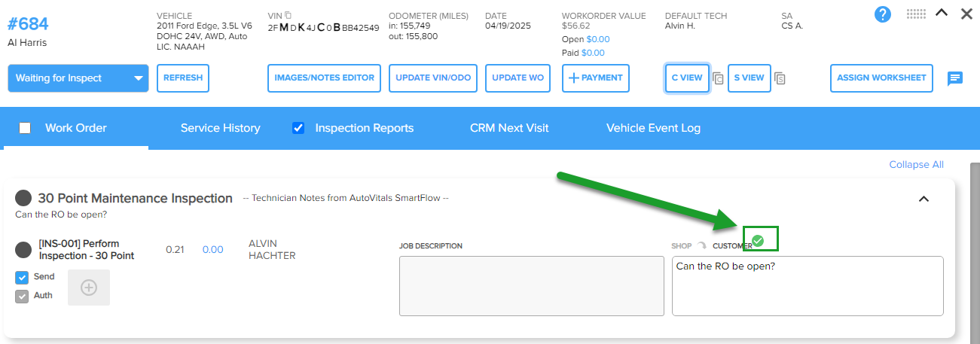Close the work order panel with X
Screen dimensions: 980x344
pyautogui.click(x=966, y=13)
